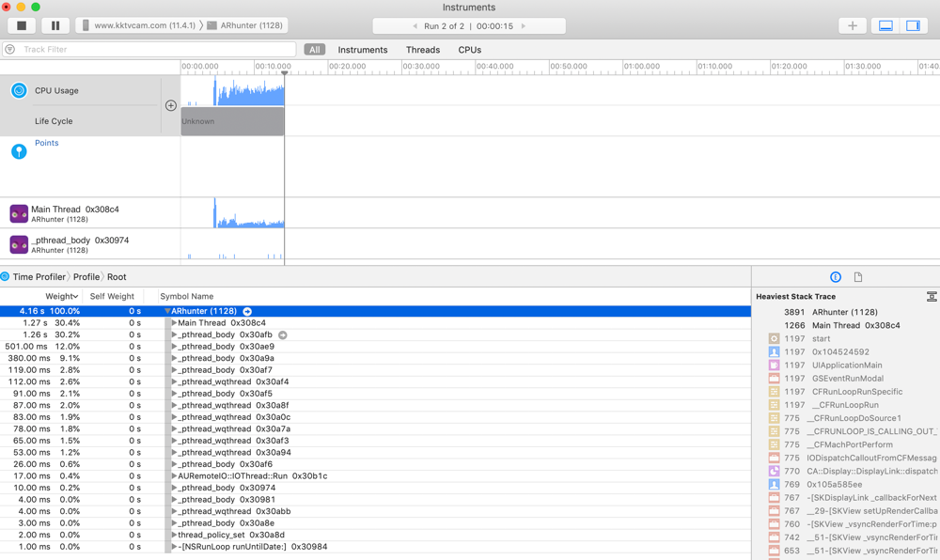Screen dimensions: 940x560
Task: Click the Root breadcrumb
Action: coord(117,276)
